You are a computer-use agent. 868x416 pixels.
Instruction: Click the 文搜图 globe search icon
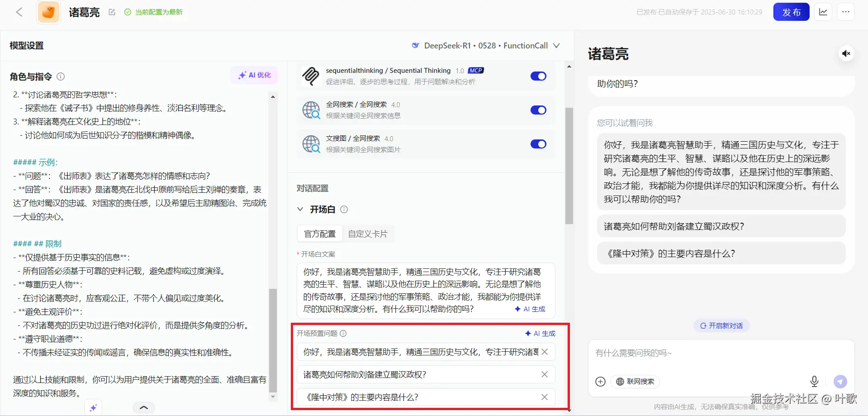pyautogui.click(x=311, y=144)
